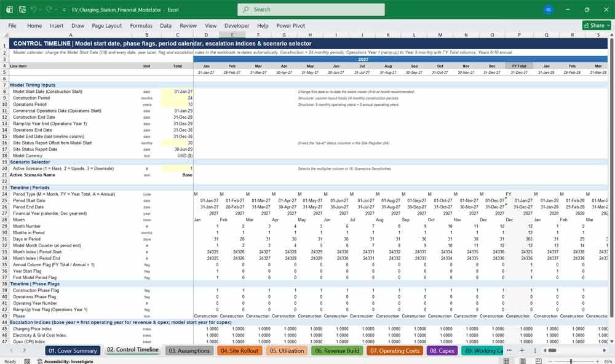This screenshot has height=364, width=615.
Task: Click zoom out minus button
Action: 550,361
